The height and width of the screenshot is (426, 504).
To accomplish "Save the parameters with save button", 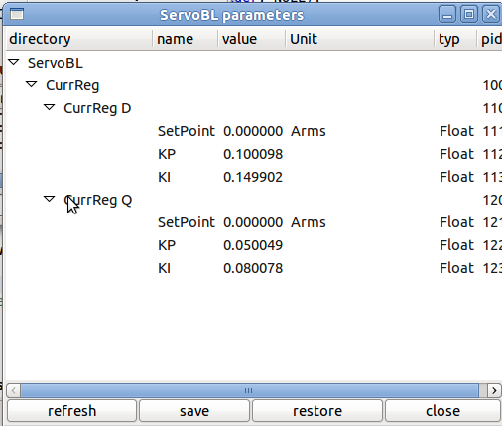I will 194,411.
